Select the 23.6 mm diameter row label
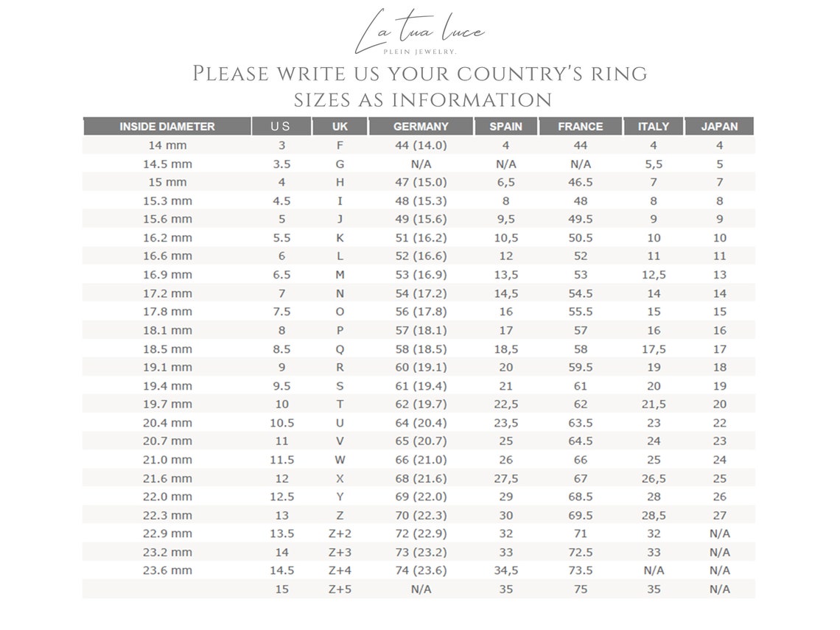This screenshot has height=630, width=840. [x=167, y=570]
